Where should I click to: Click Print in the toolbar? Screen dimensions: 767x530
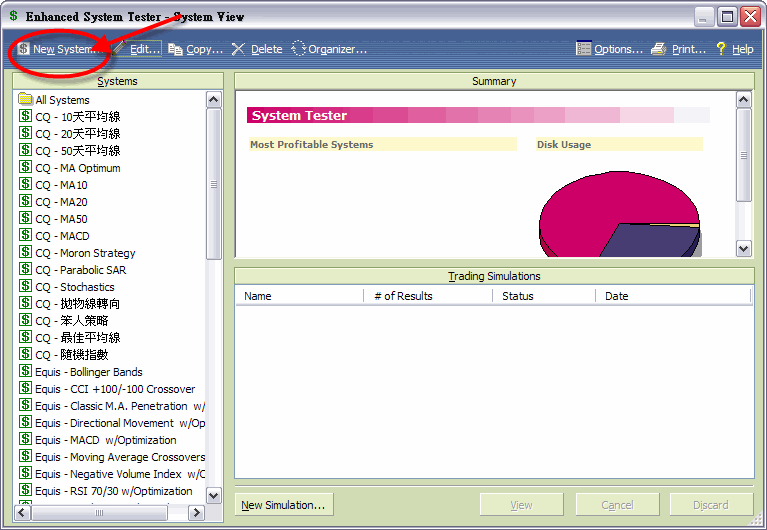678,49
